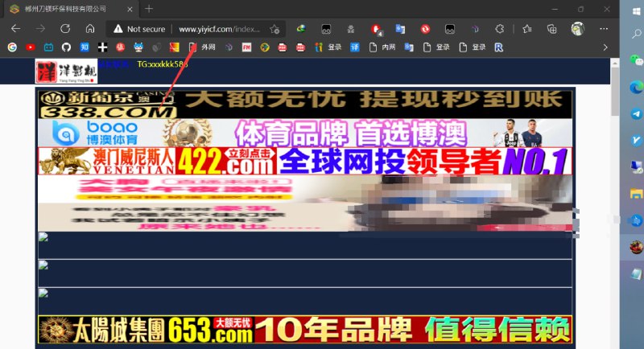Close the current browser tab
The image size is (644, 349).
(x=130, y=9)
